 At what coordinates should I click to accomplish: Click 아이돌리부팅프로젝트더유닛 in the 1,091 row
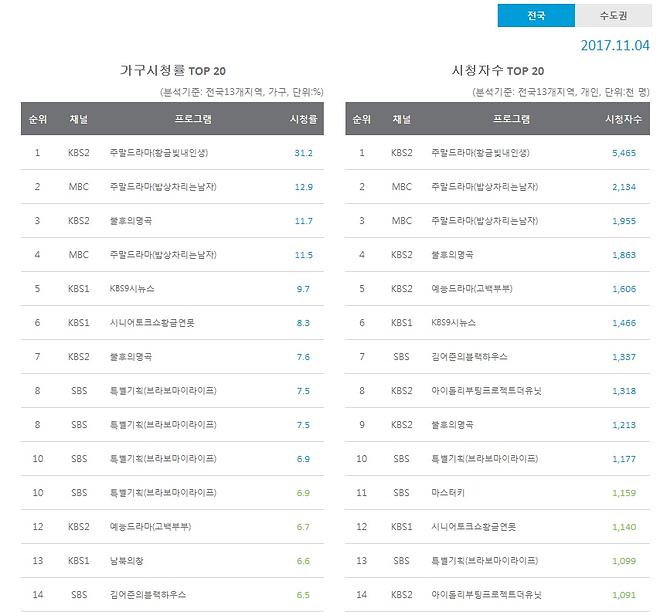486,595
